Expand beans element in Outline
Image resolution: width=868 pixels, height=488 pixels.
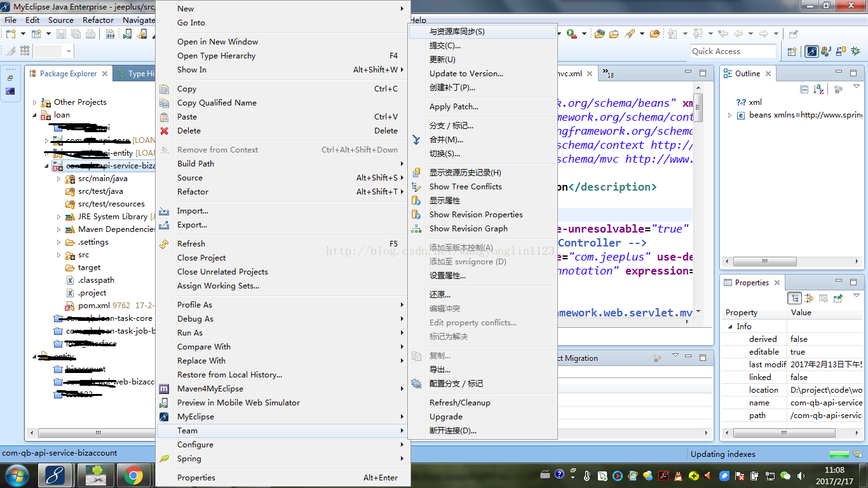730,115
